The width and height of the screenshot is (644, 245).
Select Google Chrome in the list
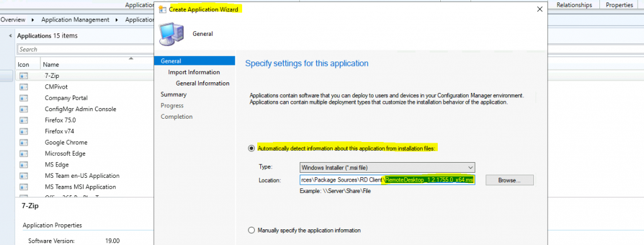[x=66, y=143]
